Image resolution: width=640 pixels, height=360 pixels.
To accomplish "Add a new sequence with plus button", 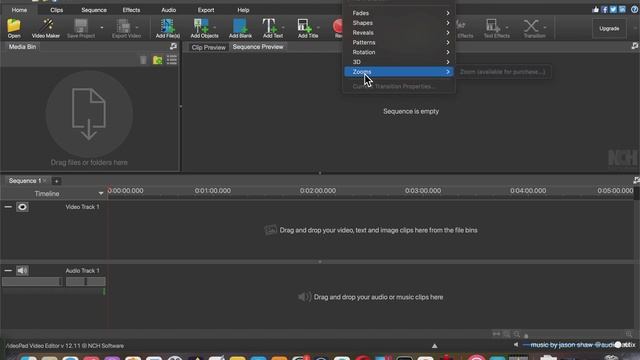I will [x=56, y=181].
